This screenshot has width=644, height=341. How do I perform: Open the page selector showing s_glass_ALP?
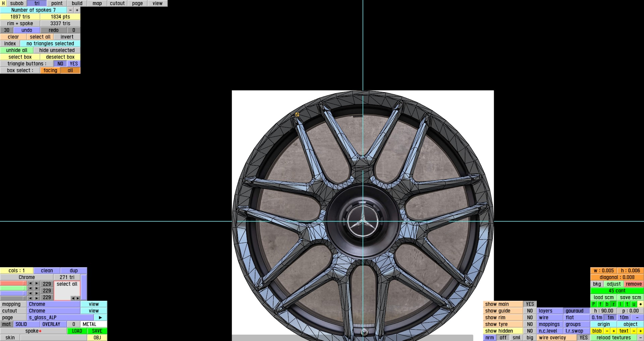60,318
